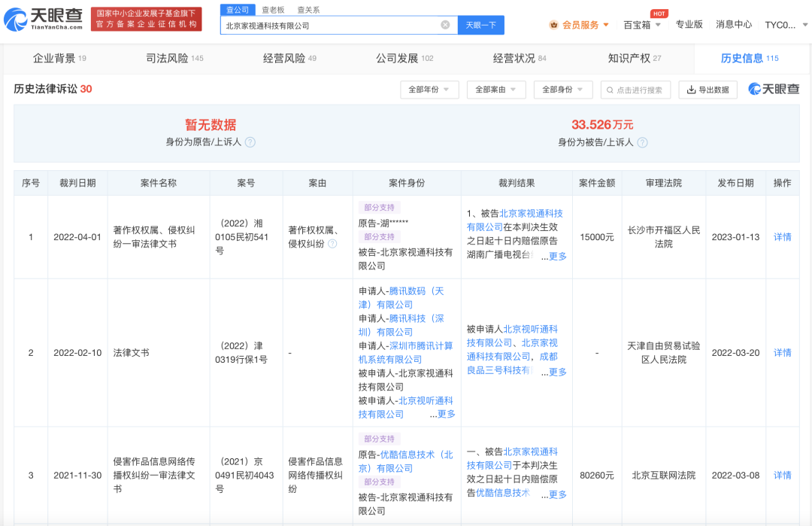
Task: Open the 经营风险 tab
Action: (289, 58)
